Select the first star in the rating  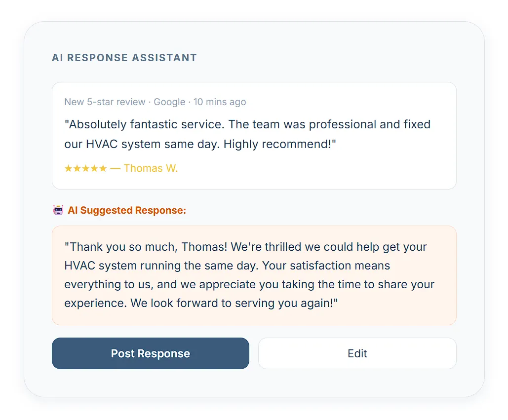point(69,168)
